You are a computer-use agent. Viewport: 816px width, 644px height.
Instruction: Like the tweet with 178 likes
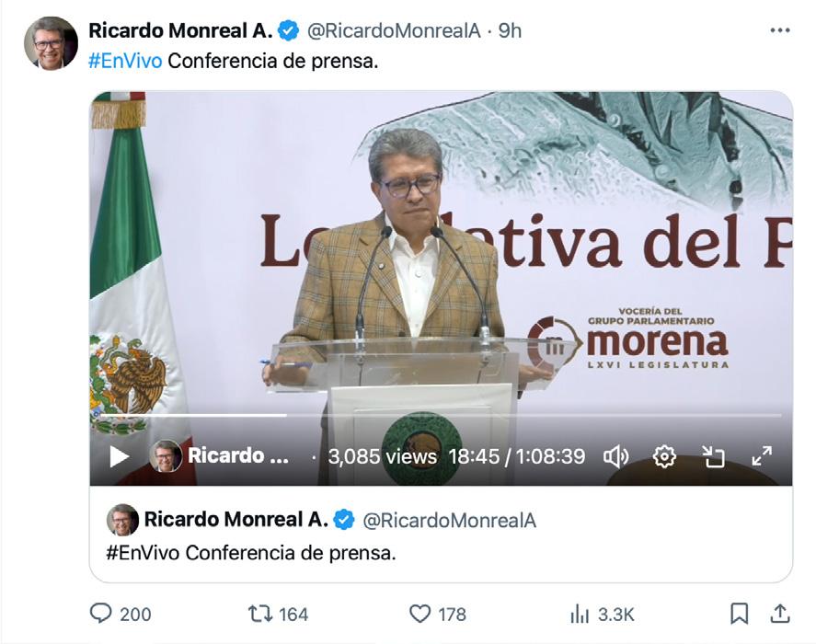420,614
